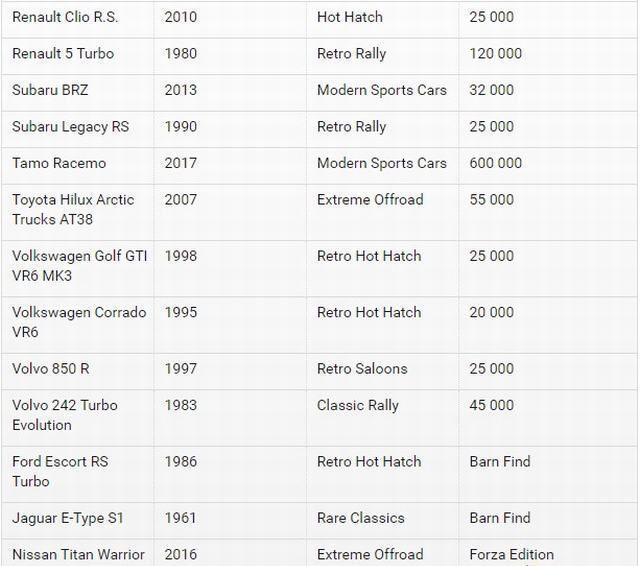Click the Subaru BRZ table entry
The image size is (640, 566).
click(x=50, y=90)
